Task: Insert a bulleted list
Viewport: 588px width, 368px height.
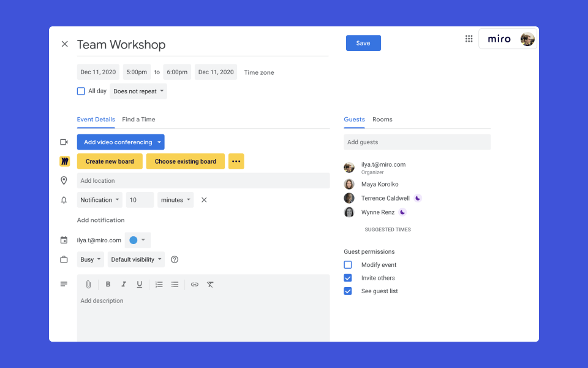Action: coord(175,284)
